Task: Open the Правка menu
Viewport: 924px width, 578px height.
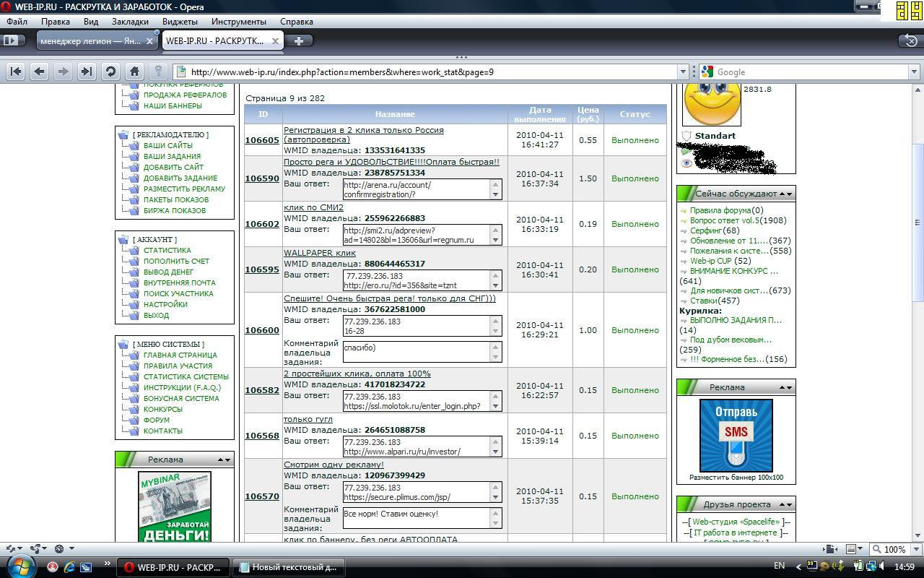Action: tap(56, 22)
